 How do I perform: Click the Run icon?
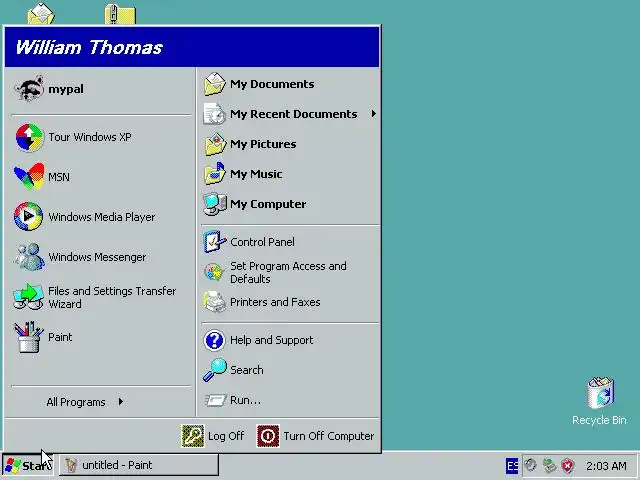[215, 400]
